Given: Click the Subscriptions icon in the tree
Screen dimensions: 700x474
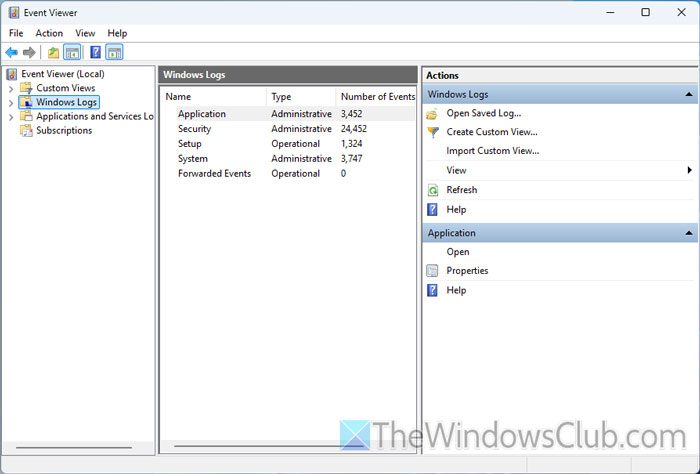Looking at the screenshot, I should coord(26,131).
